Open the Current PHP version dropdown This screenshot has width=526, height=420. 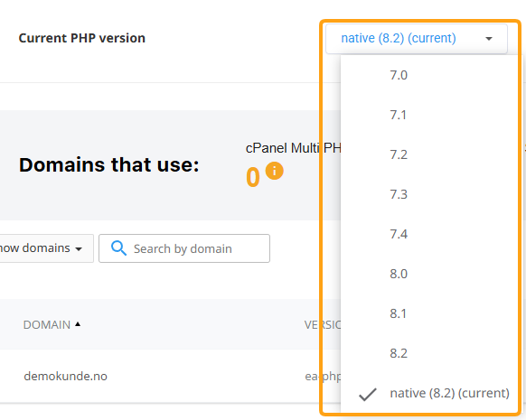417,39
